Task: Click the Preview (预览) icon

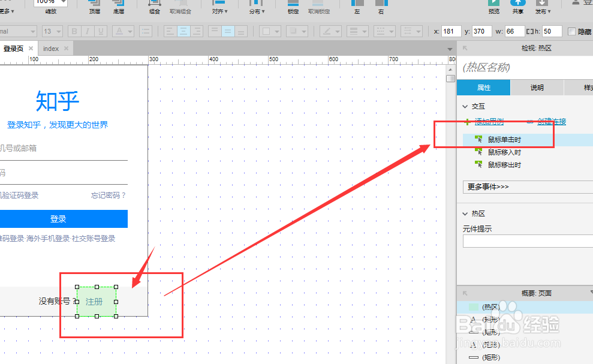Action: click(x=493, y=4)
